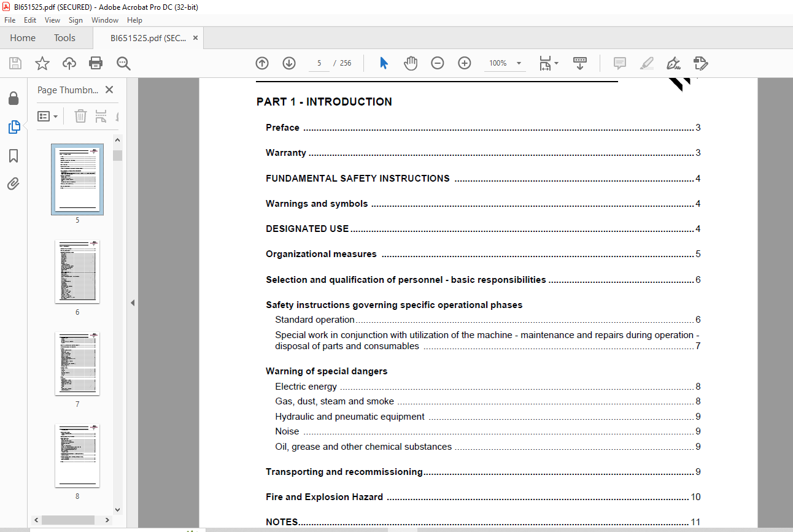Click the Save file icon
Screen dimensions: 793x532
[x=15, y=63]
